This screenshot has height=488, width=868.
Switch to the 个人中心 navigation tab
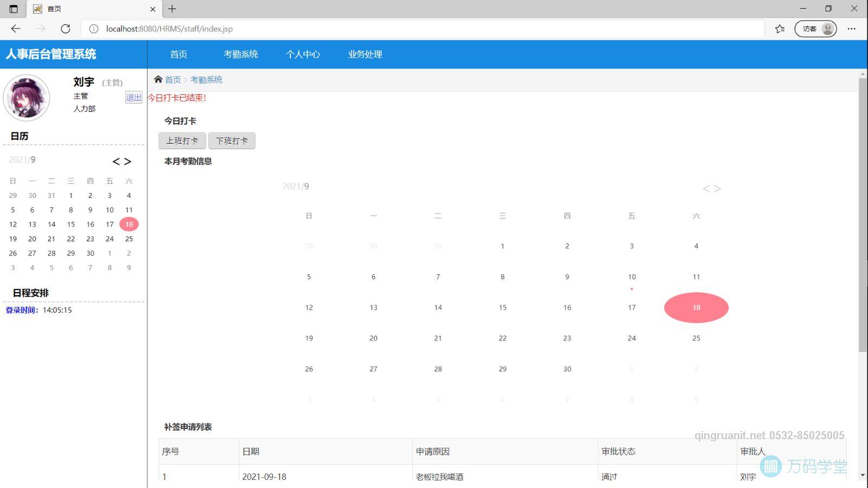pos(303,54)
